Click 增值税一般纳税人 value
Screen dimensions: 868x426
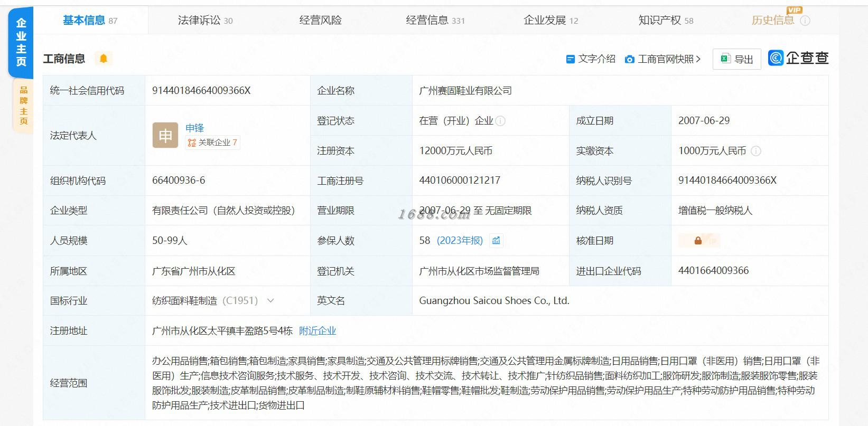coord(715,211)
